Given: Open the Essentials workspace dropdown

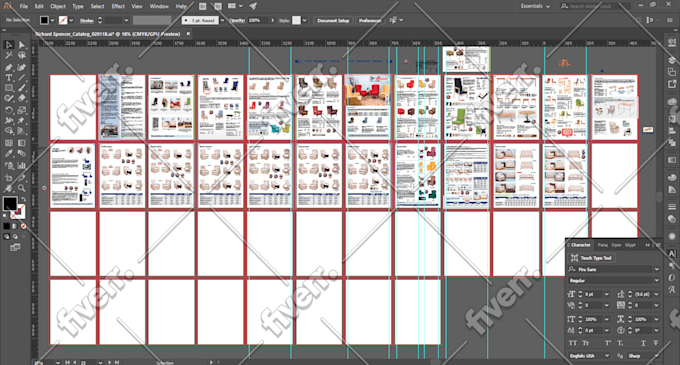Looking at the screenshot, I should [x=535, y=6].
